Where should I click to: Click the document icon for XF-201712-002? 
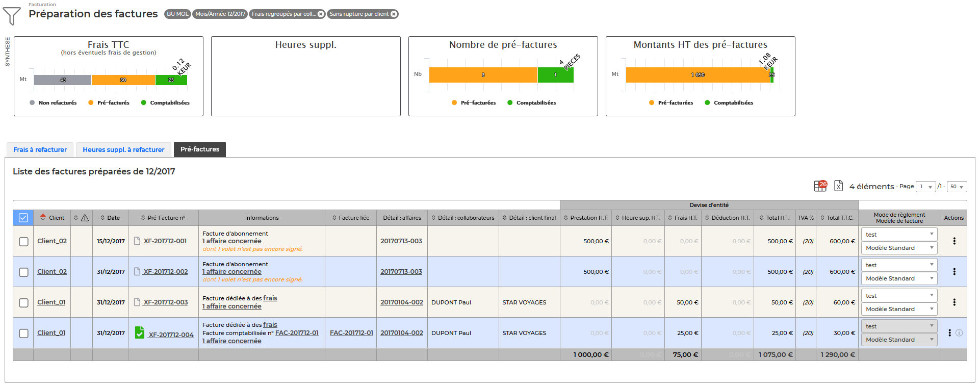137,271
